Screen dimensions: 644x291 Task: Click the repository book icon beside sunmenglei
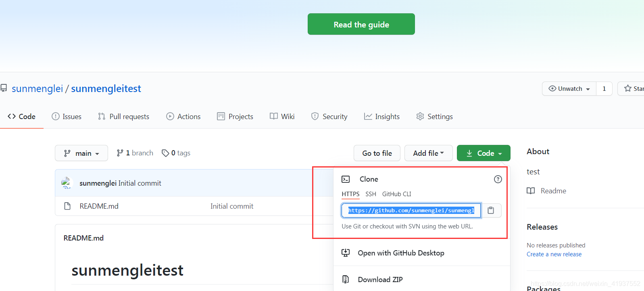(x=4, y=88)
